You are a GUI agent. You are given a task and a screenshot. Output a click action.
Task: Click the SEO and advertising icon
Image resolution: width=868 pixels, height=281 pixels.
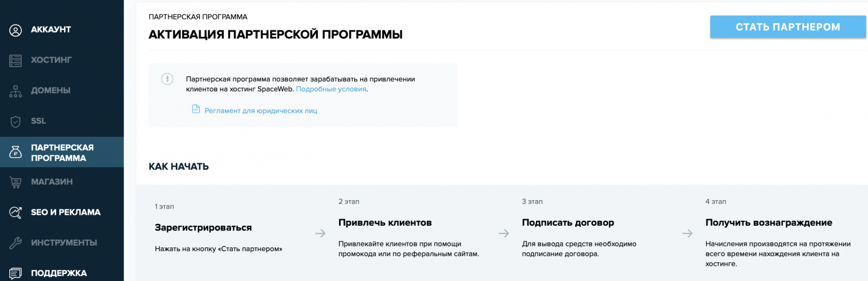tap(16, 213)
